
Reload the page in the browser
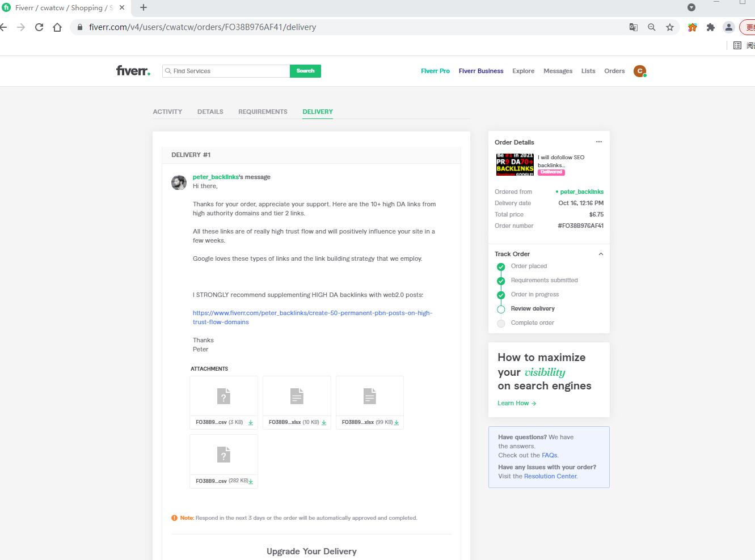[39, 27]
